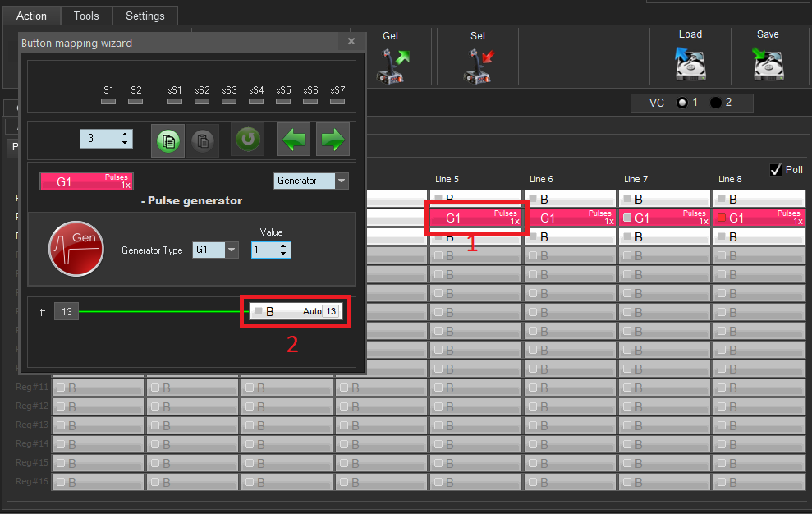Click the pink G1 Pulses cell under Line 5
The width and height of the screenshot is (812, 514).
[x=475, y=218]
